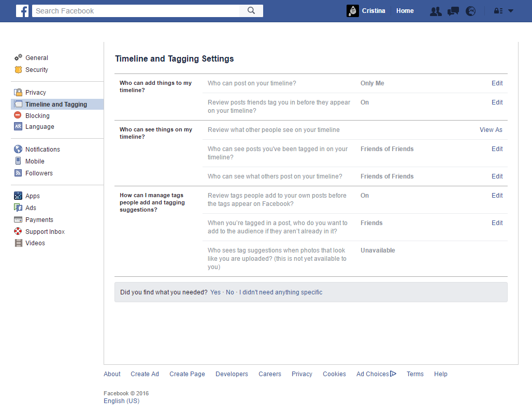Open Blocking settings page
Viewport: 532px width, 415px height.
(37, 115)
